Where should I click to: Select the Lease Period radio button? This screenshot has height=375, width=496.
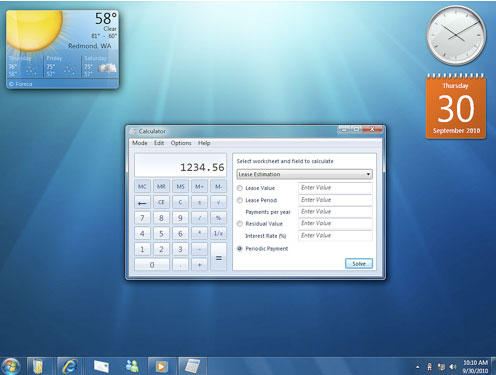(240, 200)
